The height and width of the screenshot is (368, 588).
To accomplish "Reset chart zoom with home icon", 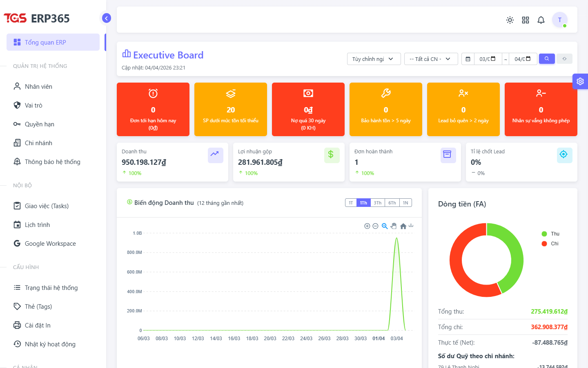I will tap(403, 226).
